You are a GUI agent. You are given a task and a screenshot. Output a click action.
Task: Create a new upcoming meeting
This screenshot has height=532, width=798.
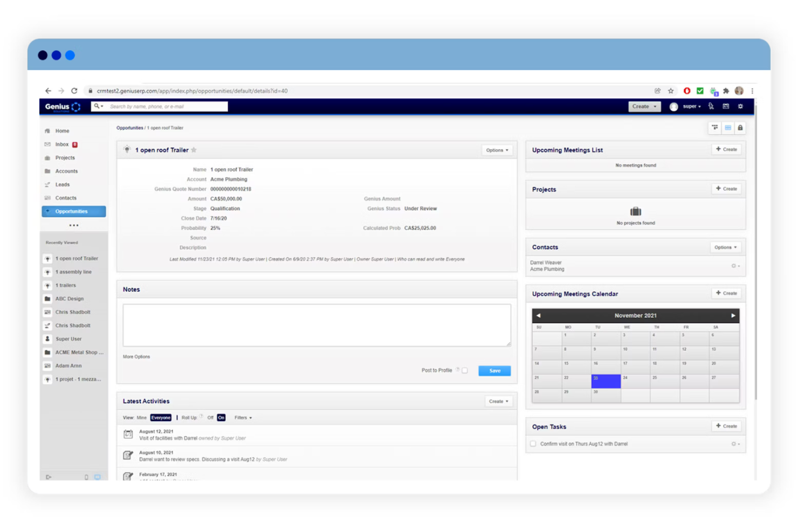pyautogui.click(x=726, y=149)
